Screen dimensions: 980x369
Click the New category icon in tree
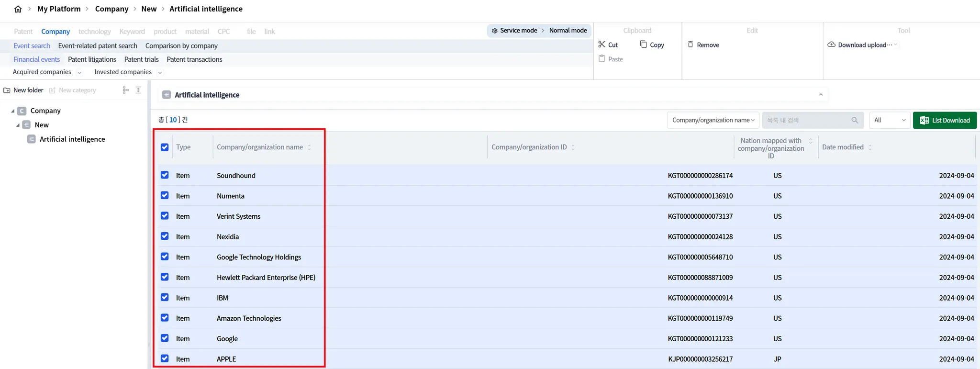click(27, 125)
